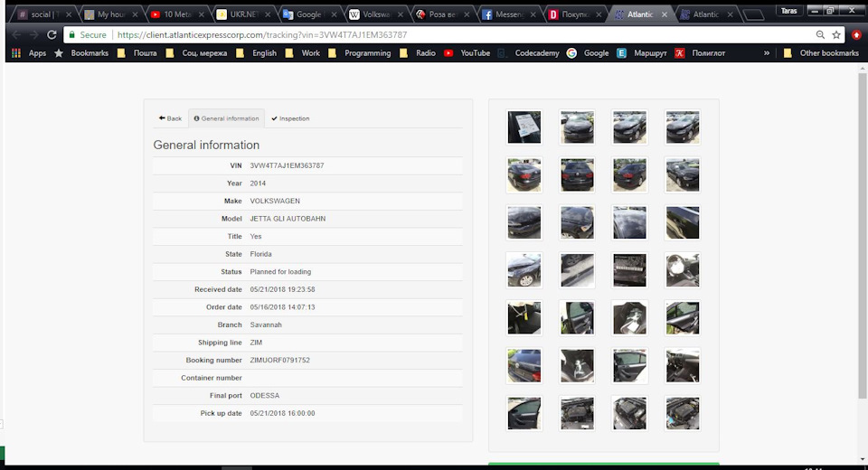This screenshot has height=470, width=868.
Task: Reload the page with the refresh icon
Action: click(52, 35)
